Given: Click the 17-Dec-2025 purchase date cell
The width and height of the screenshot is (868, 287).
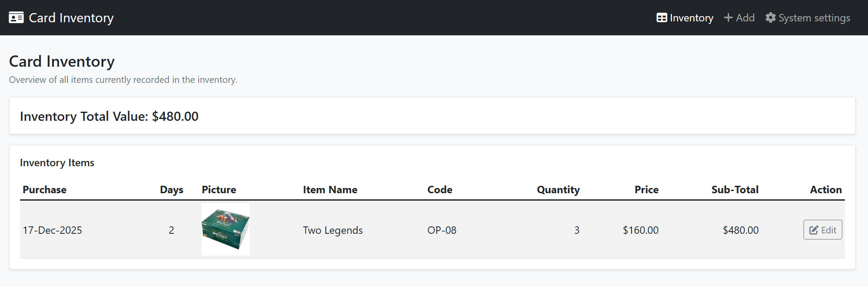Looking at the screenshot, I should click(x=52, y=230).
